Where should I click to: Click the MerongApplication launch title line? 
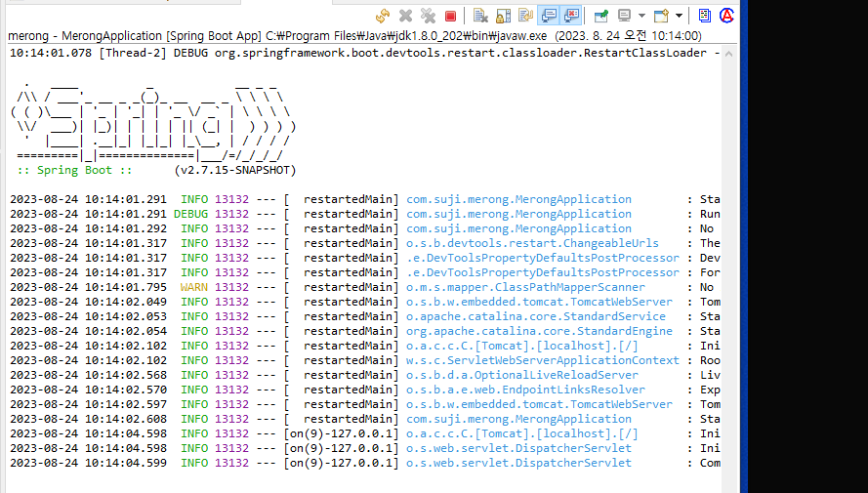point(354,36)
